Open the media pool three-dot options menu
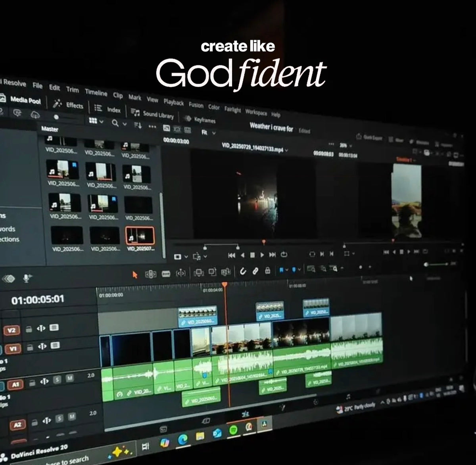 (152, 127)
